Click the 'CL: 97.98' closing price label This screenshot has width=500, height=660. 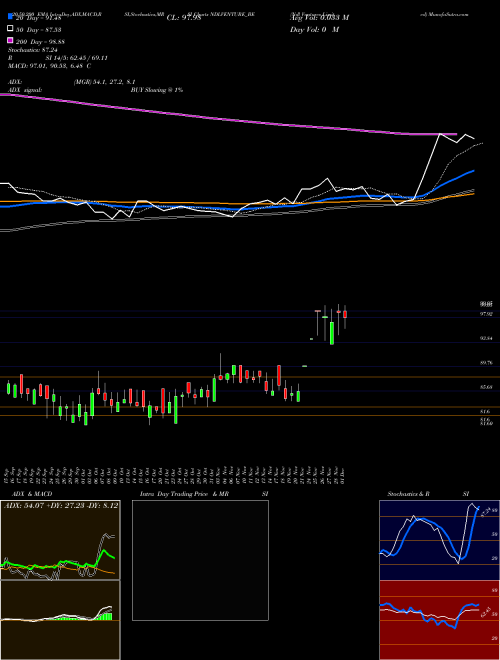click(184, 18)
